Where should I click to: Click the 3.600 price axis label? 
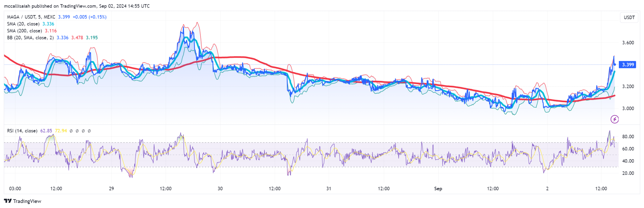628,43
